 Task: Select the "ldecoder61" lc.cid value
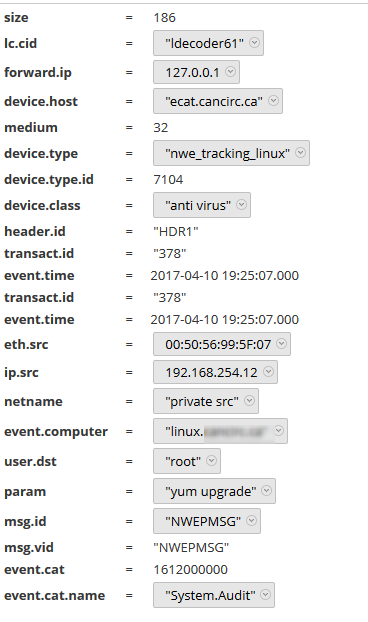(204, 43)
